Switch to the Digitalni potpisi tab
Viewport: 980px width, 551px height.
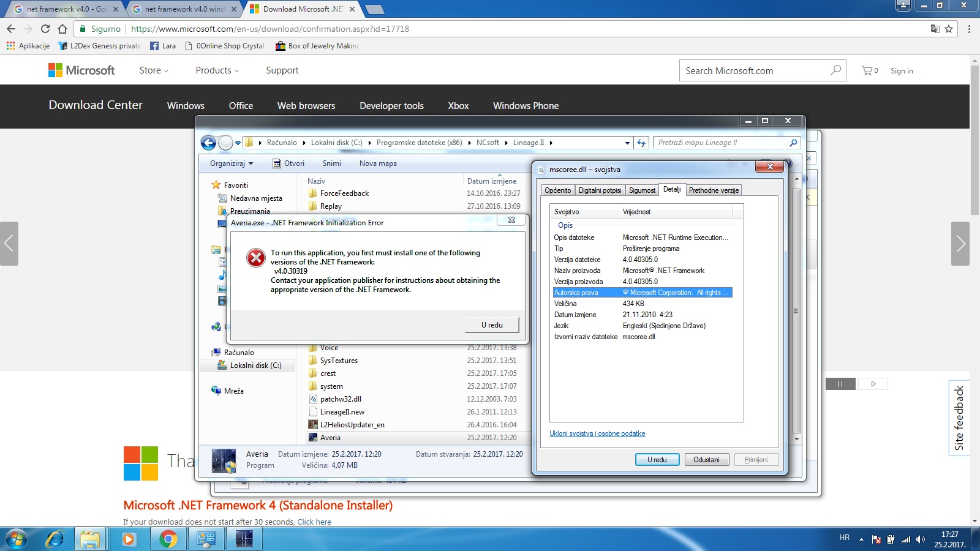point(600,190)
